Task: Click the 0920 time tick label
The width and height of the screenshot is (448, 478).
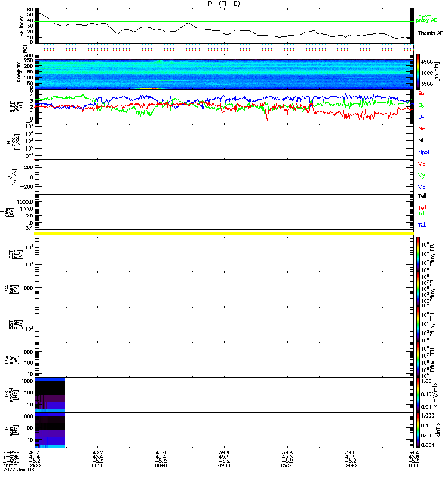Action: click(x=287, y=465)
